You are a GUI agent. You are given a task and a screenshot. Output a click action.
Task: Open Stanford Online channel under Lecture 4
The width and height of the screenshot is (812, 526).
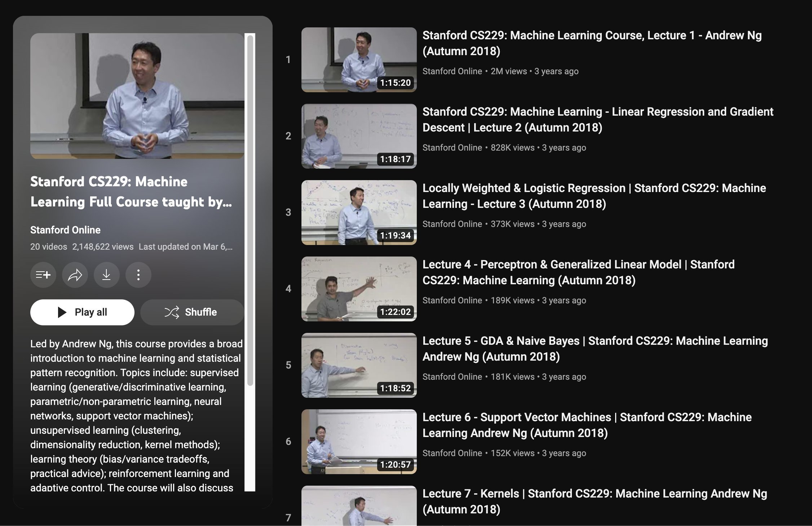[452, 300]
